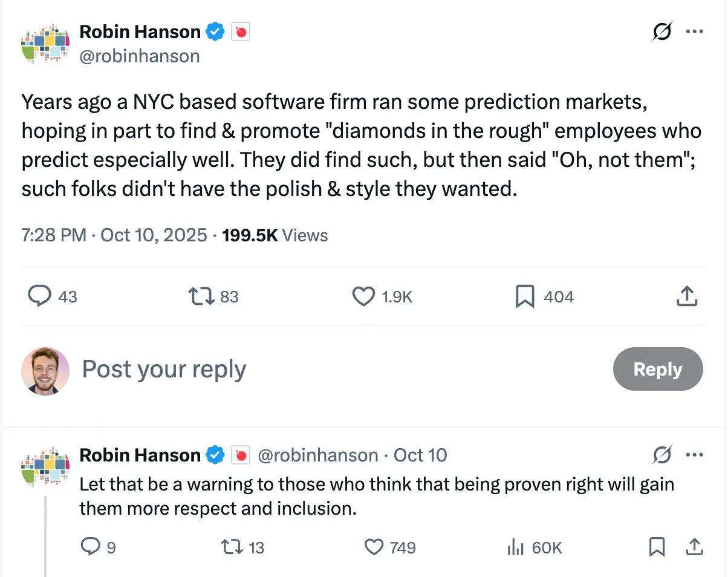Click the 199.5K Views count
Screen dimensions: 728x577
[275, 235]
